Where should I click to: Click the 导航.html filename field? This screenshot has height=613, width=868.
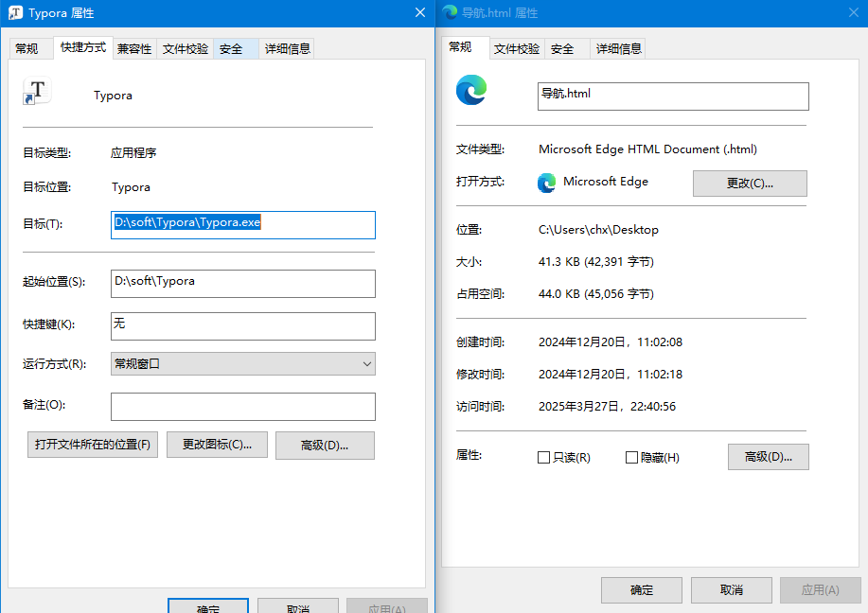tap(673, 96)
